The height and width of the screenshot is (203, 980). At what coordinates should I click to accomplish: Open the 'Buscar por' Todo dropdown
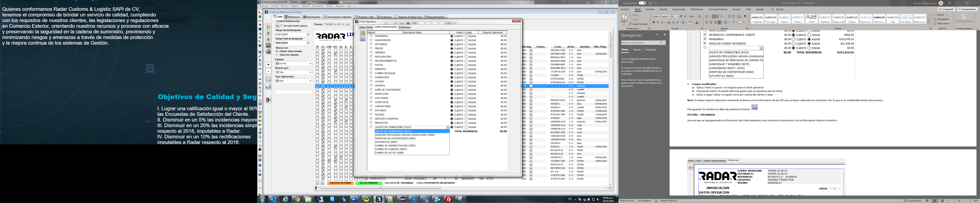point(310,72)
